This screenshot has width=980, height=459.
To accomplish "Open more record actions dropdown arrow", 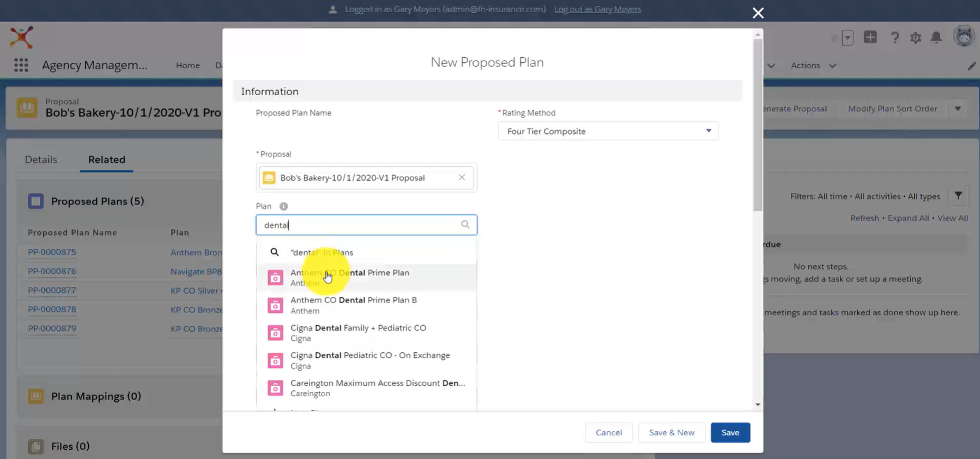I will coord(958,109).
